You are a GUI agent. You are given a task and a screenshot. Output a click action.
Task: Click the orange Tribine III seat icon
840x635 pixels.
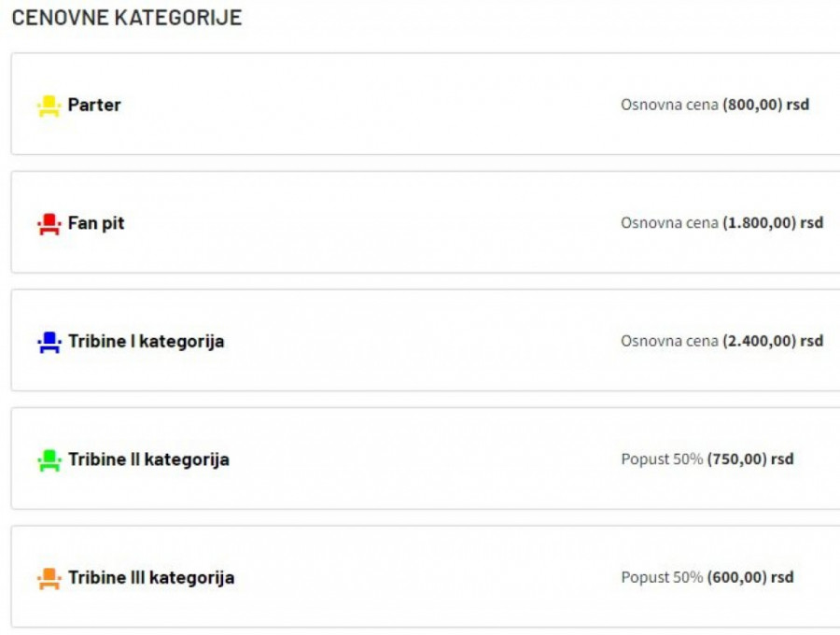49,578
